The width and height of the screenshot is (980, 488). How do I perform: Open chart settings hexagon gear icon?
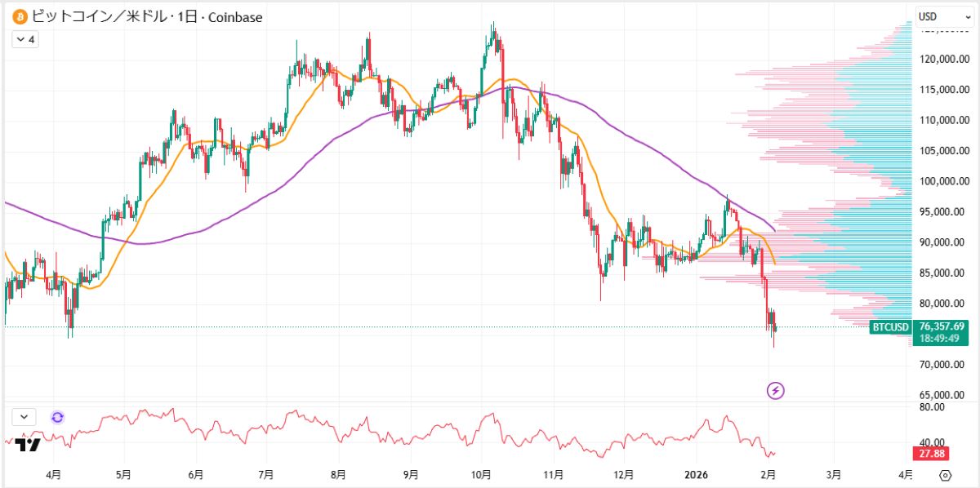click(x=945, y=475)
